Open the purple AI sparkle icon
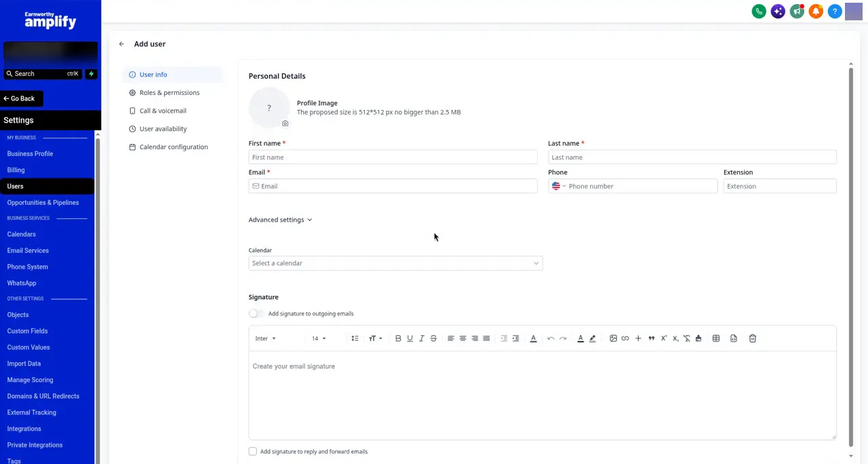 click(778, 12)
